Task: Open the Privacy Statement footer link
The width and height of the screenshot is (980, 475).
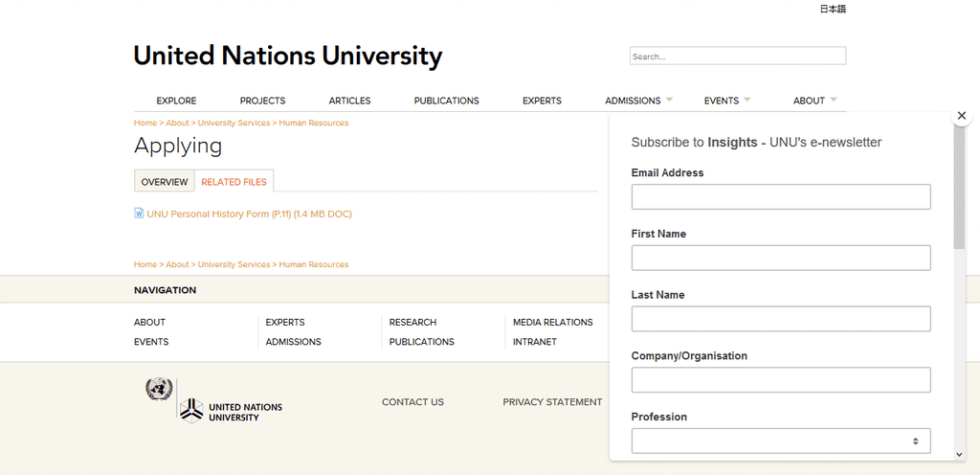Action: 552,402
